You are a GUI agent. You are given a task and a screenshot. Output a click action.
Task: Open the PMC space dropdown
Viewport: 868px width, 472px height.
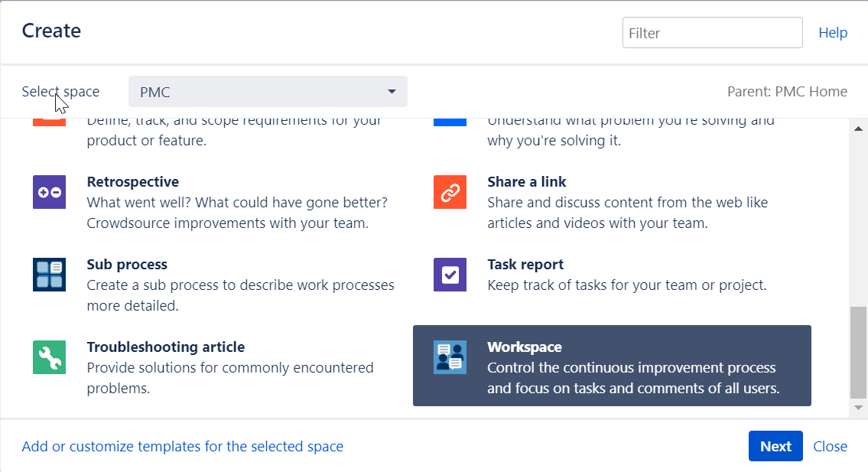[x=268, y=91]
